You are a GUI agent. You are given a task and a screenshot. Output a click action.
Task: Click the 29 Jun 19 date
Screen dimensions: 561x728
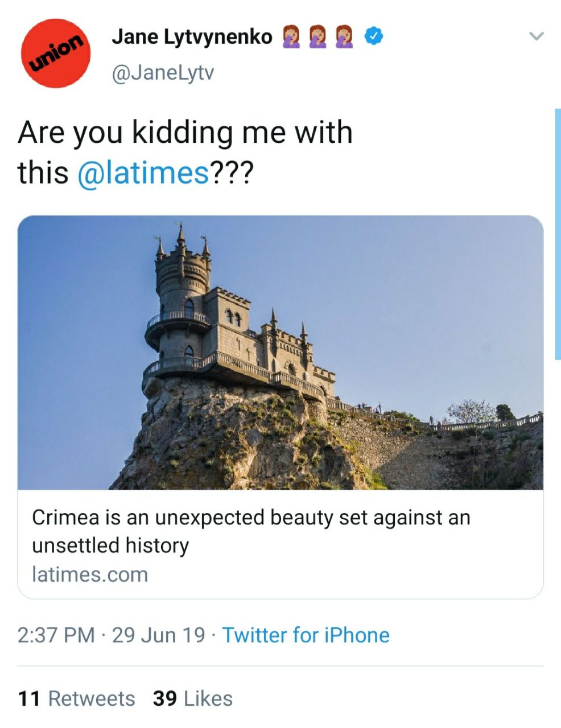158,635
